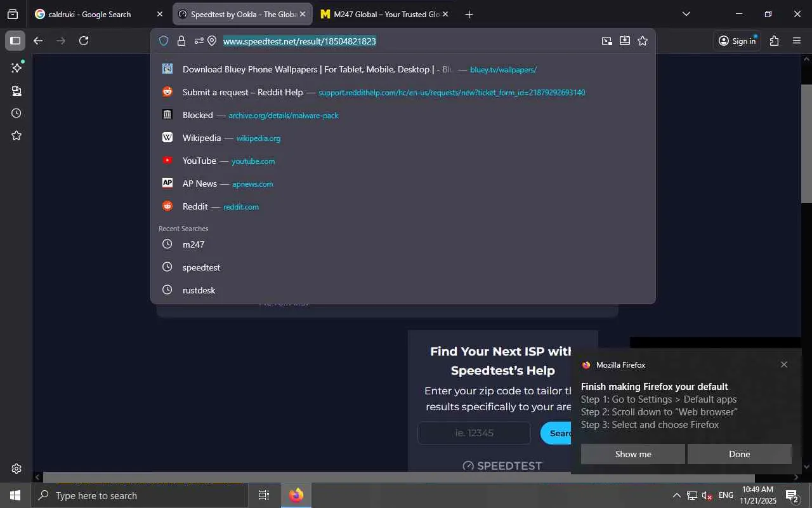This screenshot has height=508, width=812.
Task: Open the YouTube suggestion
Action: tap(403, 161)
